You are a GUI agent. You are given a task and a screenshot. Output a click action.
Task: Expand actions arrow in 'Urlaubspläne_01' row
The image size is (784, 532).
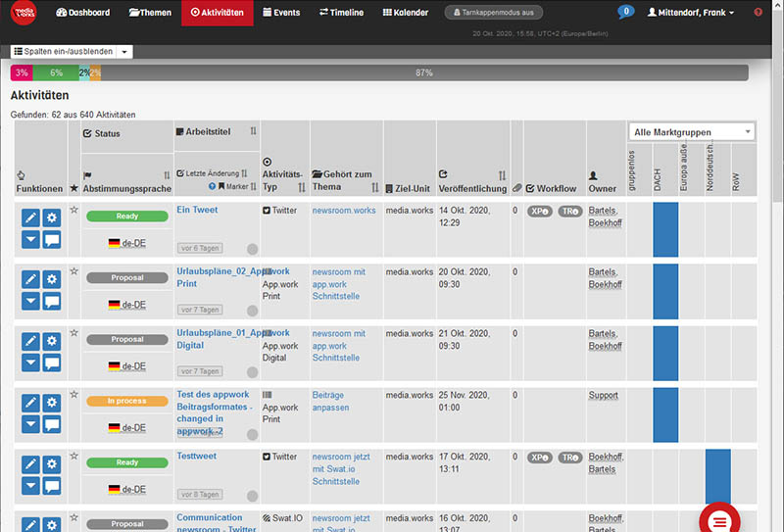[x=30, y=363]
